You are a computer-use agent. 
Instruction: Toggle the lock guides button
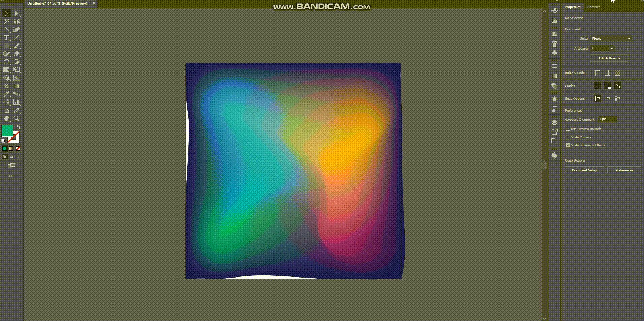point(608,86)
